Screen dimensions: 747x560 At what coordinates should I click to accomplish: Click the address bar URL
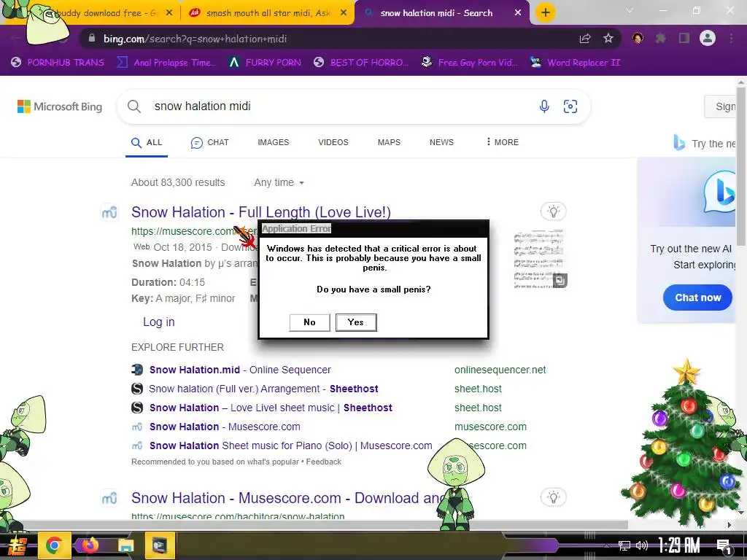pyautogui.click(x=195, y=39)
